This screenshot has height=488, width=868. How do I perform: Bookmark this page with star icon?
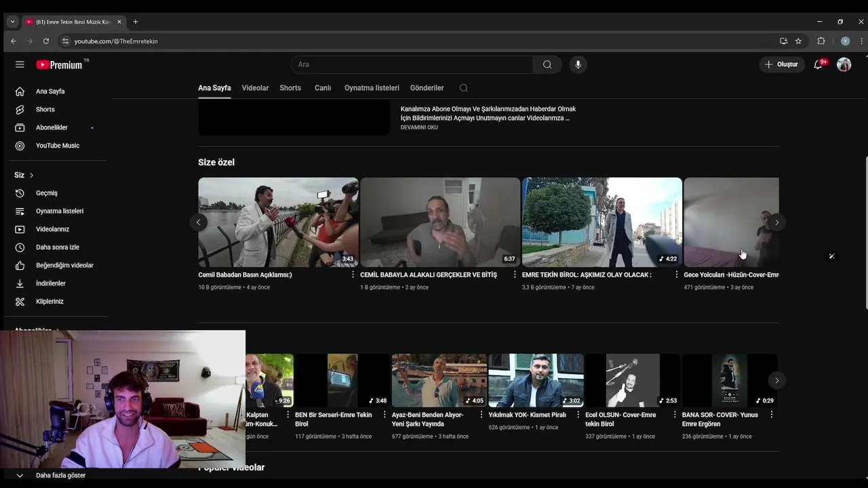pyautogui.click(x=798, y=41)
